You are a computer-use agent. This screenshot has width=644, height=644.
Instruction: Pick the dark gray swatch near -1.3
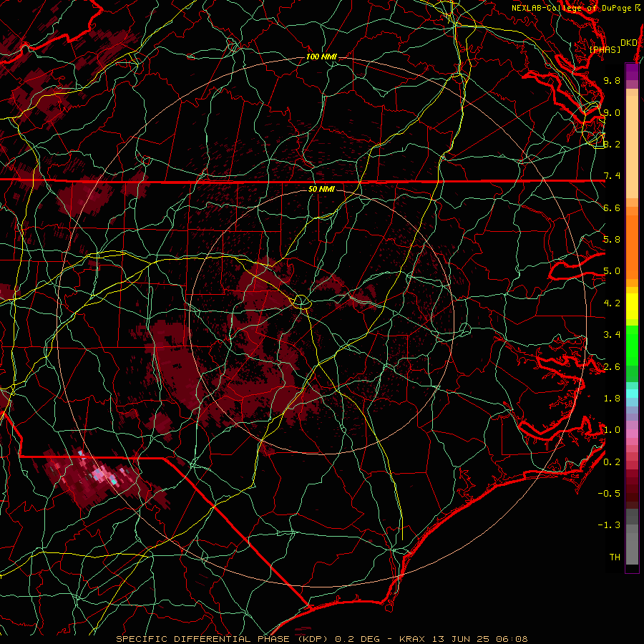click(x=632, y=517)
